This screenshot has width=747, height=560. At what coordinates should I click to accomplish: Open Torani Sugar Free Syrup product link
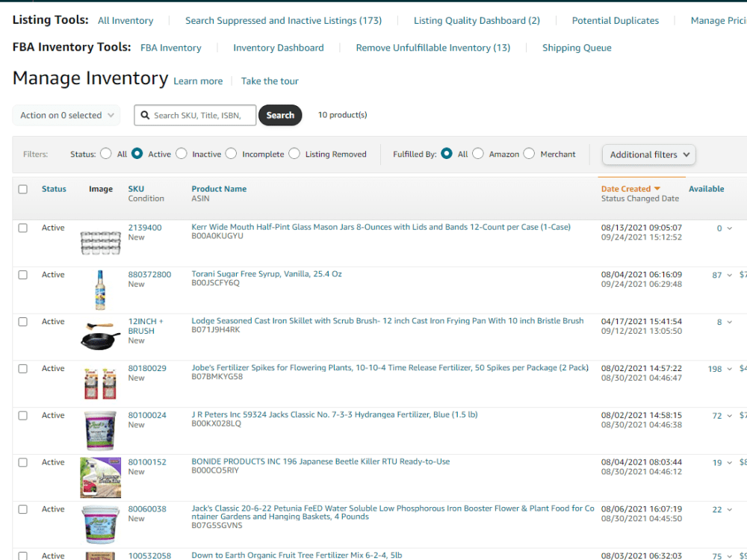(x=267, y=274)
